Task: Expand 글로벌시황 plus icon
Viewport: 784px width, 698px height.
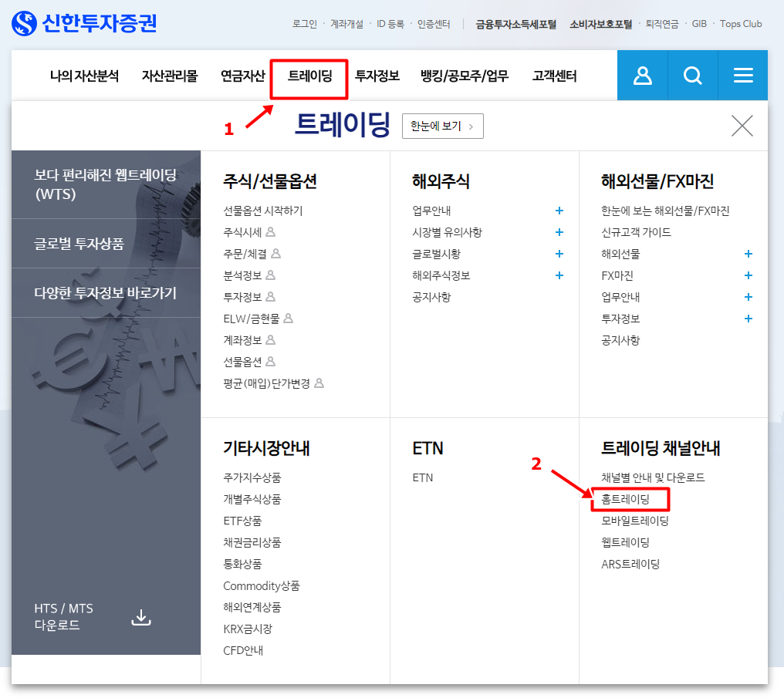Action: click(x=559, y=254)
